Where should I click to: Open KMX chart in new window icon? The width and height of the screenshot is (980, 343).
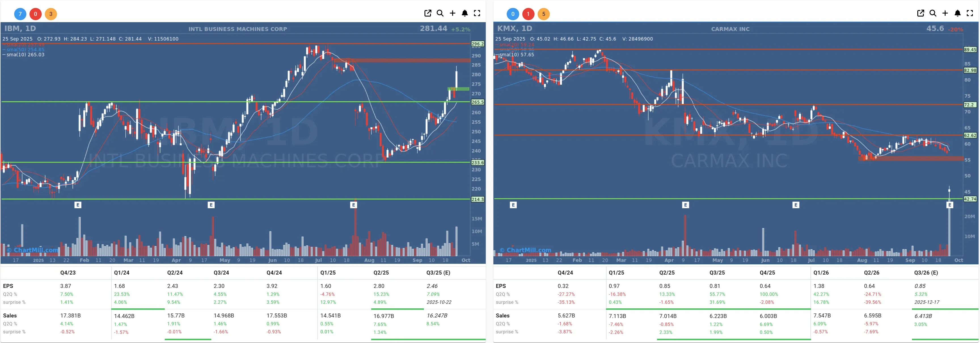(x=921, y=13)
